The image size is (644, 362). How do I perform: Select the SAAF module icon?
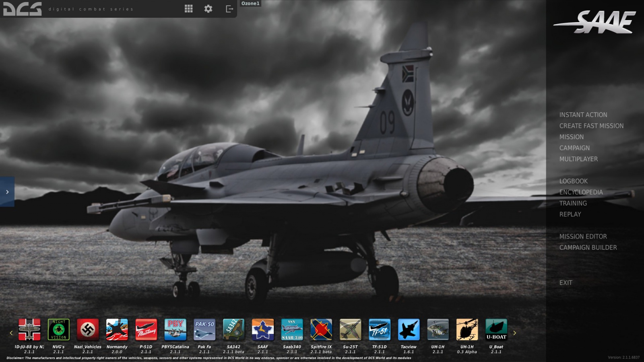click(x=263, y=330)
